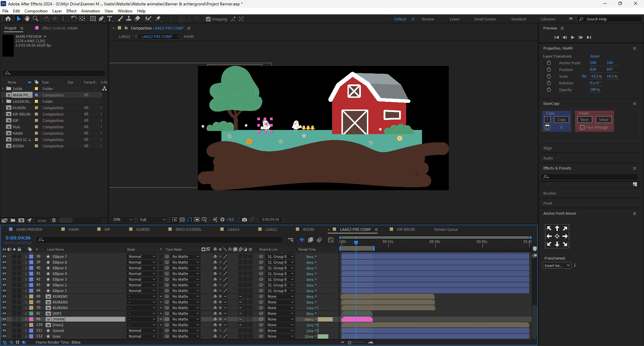
Task: Open the 25% magnification dropdown
Action: tap(123, 220)
